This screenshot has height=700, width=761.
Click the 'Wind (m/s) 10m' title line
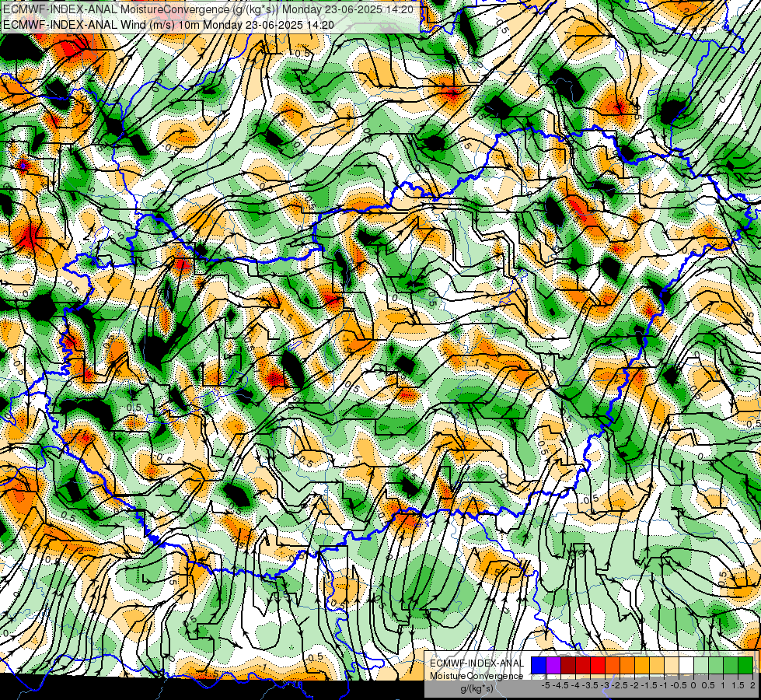[x=169, y=24]
